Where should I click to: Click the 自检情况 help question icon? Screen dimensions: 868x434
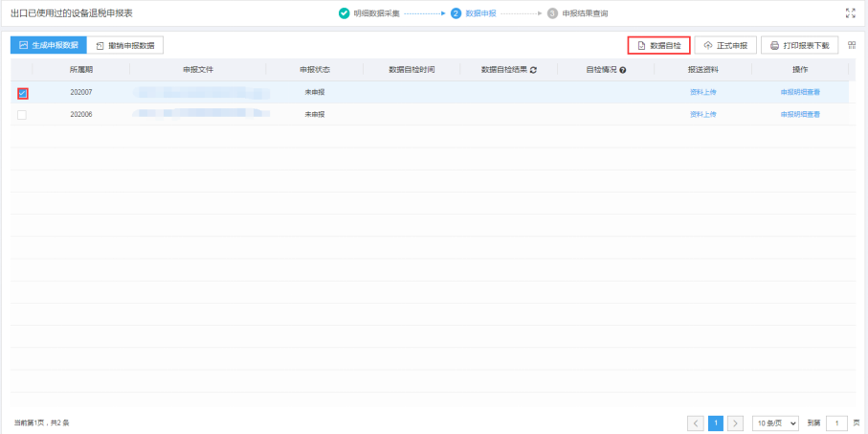click(623, 70)
